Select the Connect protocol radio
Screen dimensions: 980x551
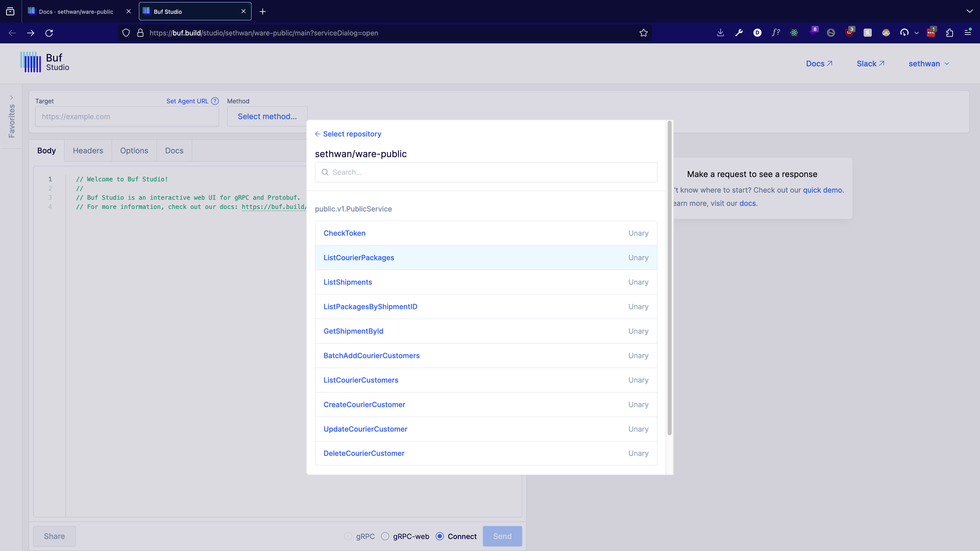pos(439,536)
